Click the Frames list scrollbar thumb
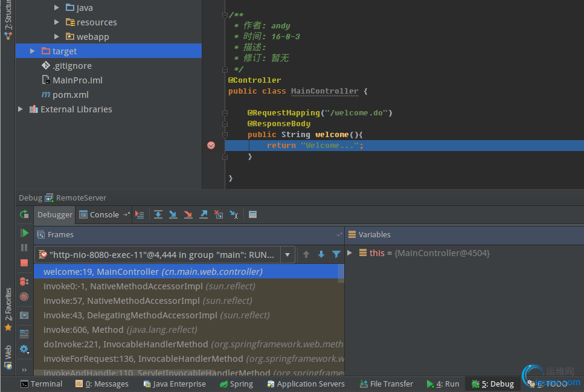This screenshot has height=392, width=584. (x=341, y=273)
